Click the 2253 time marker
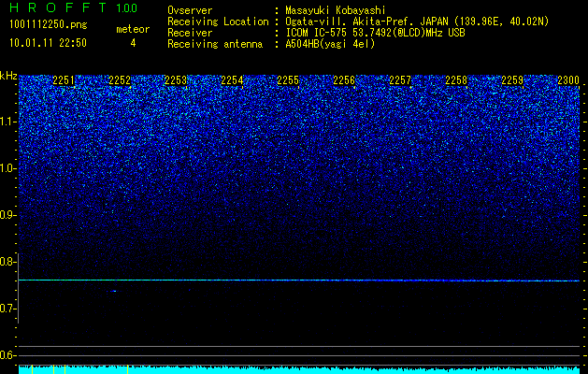This screenshot has height=374, width=588. pos(176,80)
